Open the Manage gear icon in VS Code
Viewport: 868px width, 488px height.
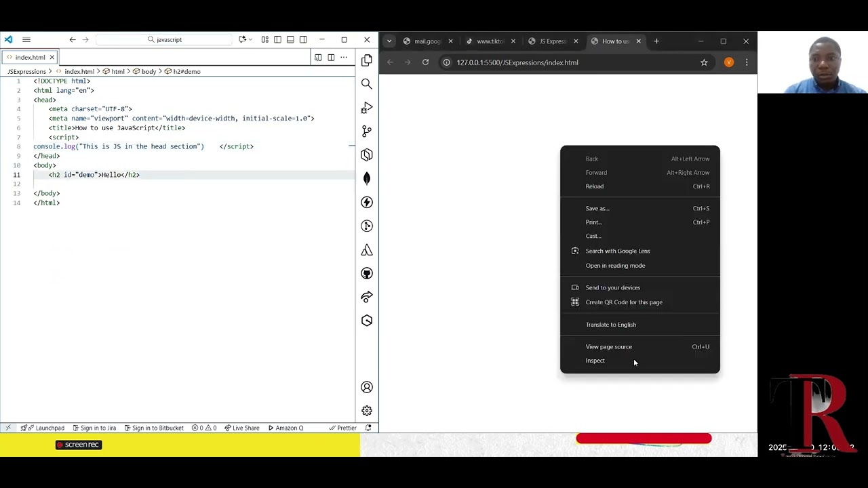(x=367, y=411)
